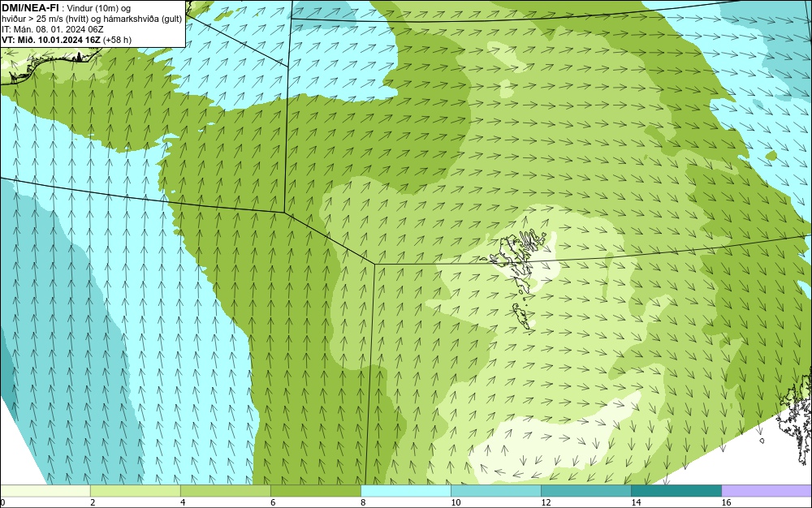Viewport: 812px width, 508px height.
Task: Pick the 14–16 m/s dark teal swatch
Action: pos(676,490)
